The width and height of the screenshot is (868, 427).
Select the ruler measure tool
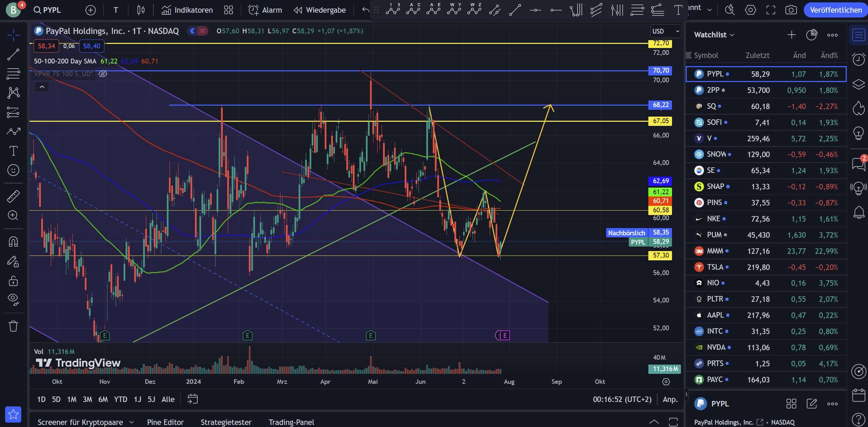click(x=13, y=196)
